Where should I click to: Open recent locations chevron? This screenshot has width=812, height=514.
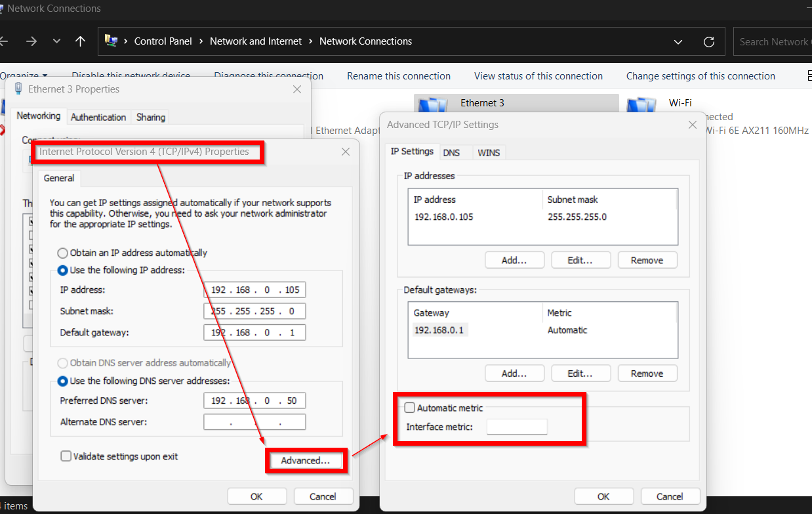pos(56,41)
